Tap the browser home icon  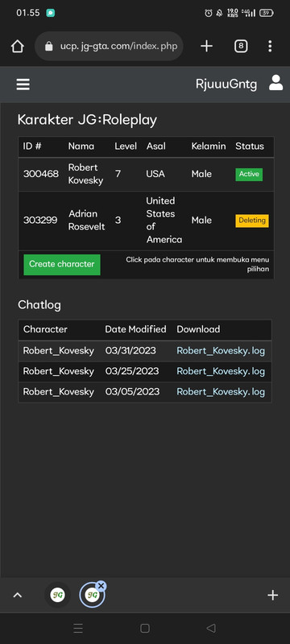[17, 47]
